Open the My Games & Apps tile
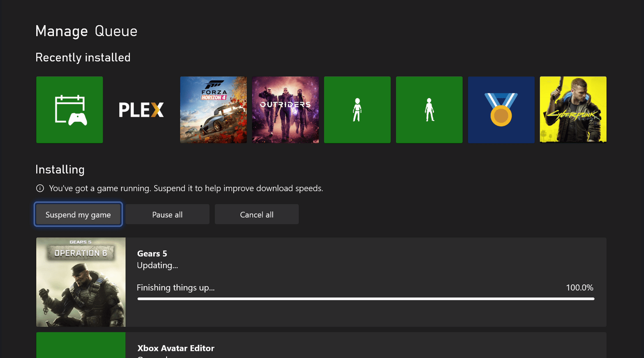Image resolution: width=644 pixels, height=358 pixels. click(69, 109)
